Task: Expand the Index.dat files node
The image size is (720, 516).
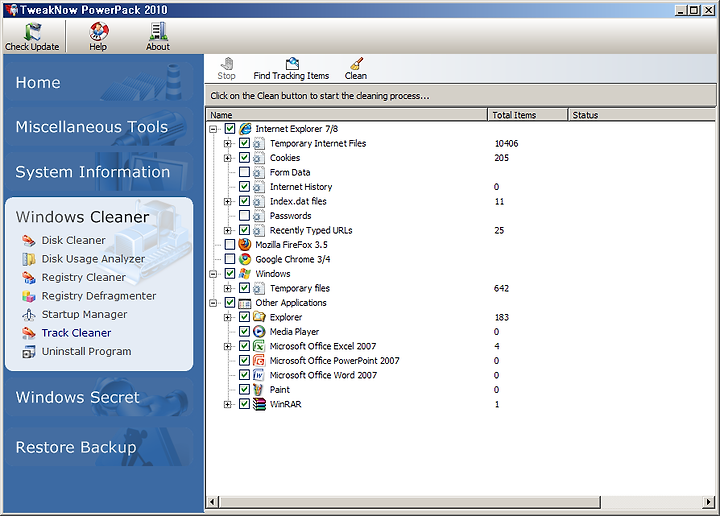Action: click(x=227, y=202)
